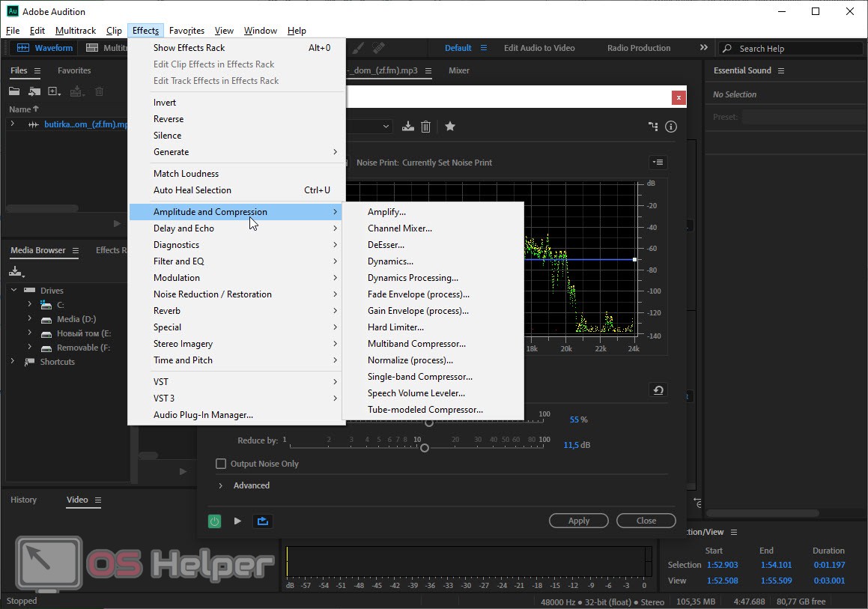Image resolution: width=868 pixels, height=609 pixels.
Task: Click the Close button in effect dialog
Action: pos(646,521)
